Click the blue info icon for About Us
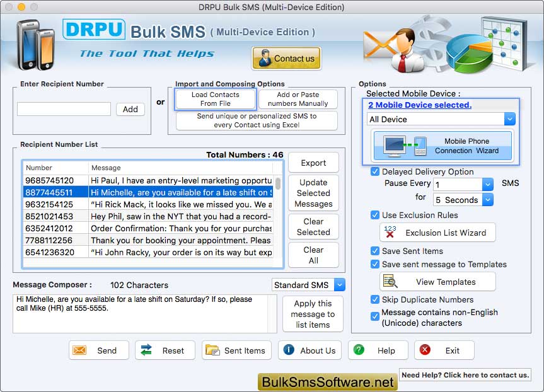The height and width of the screenshot is (392, 544). click(289, 350)
